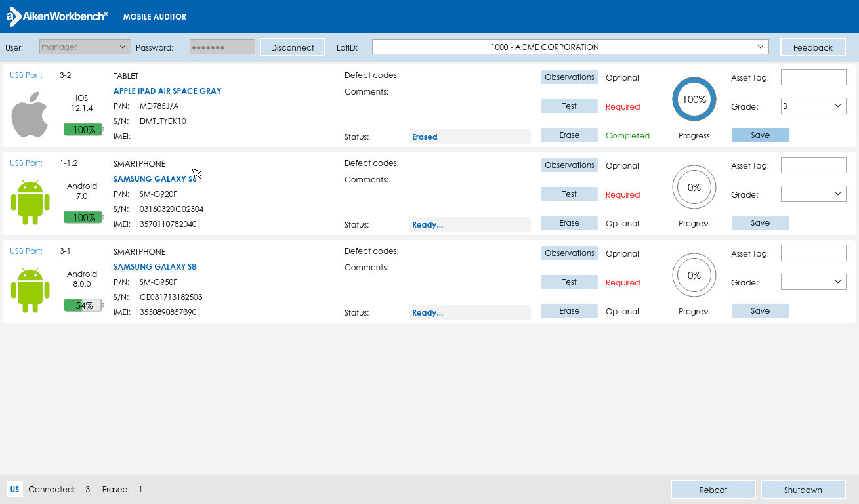Open Observations for the iPad Air
Viewport: 859px width, 504px height.
570,77
